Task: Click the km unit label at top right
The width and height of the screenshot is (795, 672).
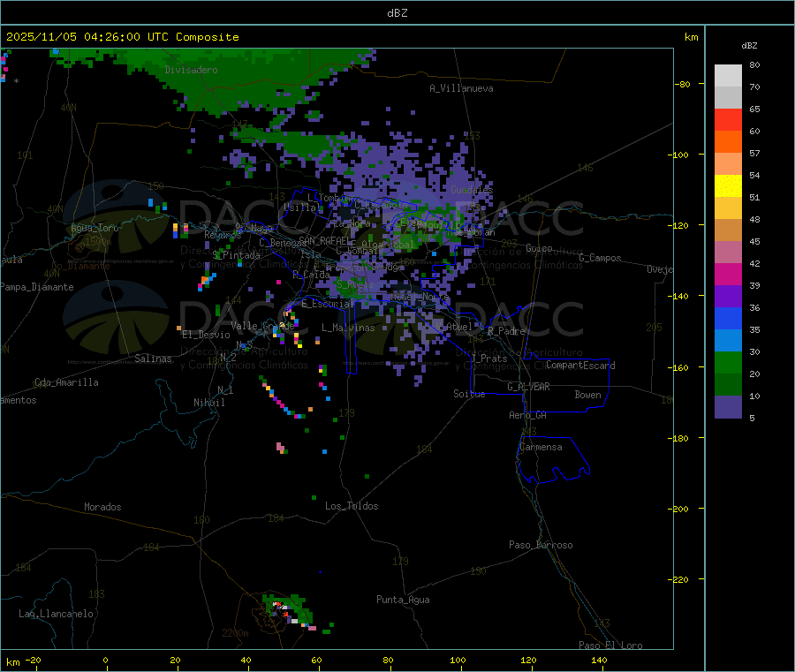Action: [x=691, y=37]
